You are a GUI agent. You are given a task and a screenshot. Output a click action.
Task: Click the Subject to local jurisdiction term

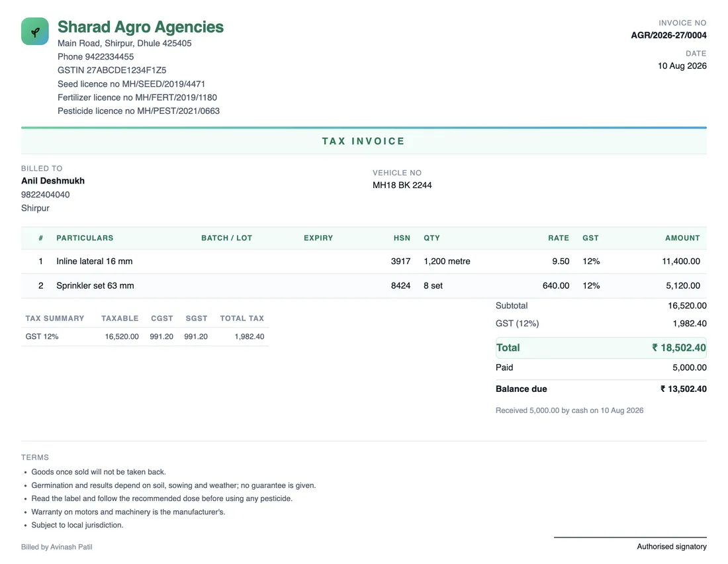(x=77, y=525)
